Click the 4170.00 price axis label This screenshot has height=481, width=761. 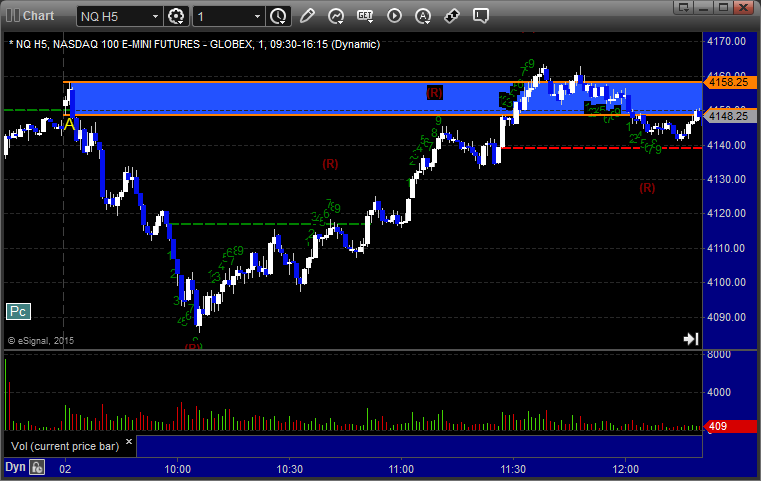click(727, 41)
